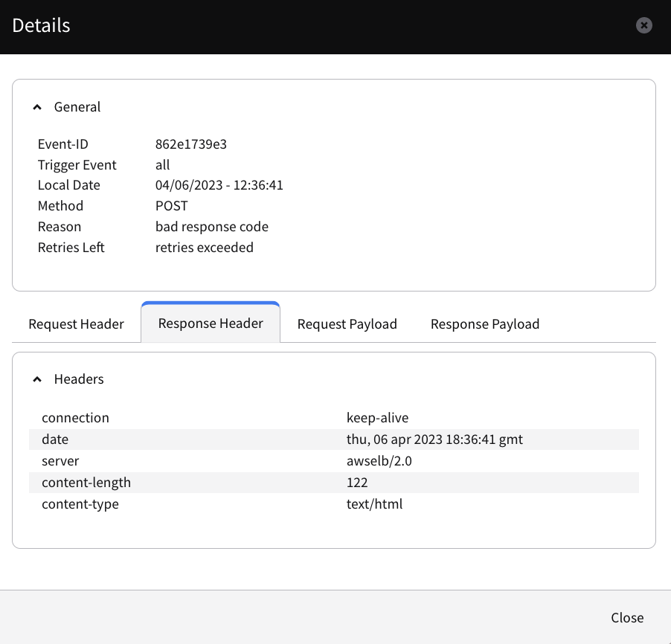Viewport: 671px width, 644px height.
Task: Click the server header name
Action: pos(60,461)
